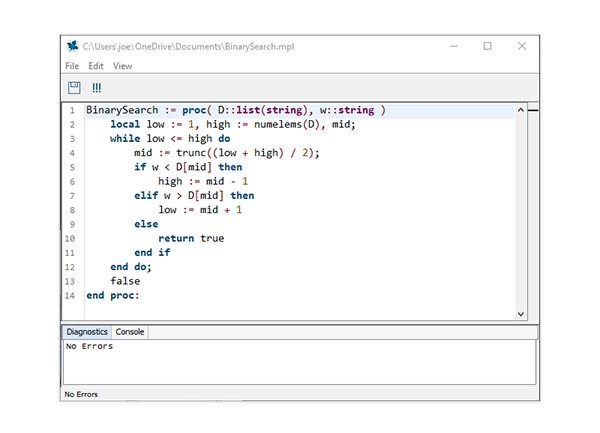
Task: Minimize the BinarySearch.mpl window
Action: [454, 46]
